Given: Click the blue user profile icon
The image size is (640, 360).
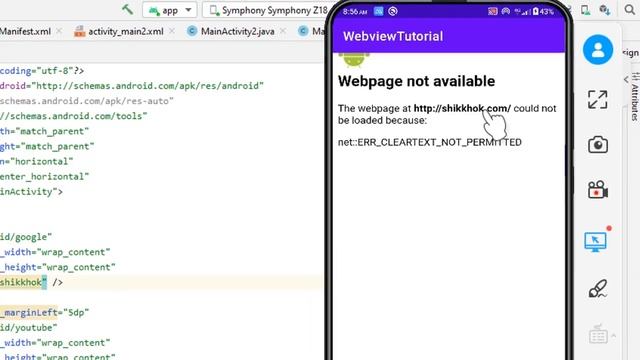Looking at the screenshot, I should click(x=598, y=50).
